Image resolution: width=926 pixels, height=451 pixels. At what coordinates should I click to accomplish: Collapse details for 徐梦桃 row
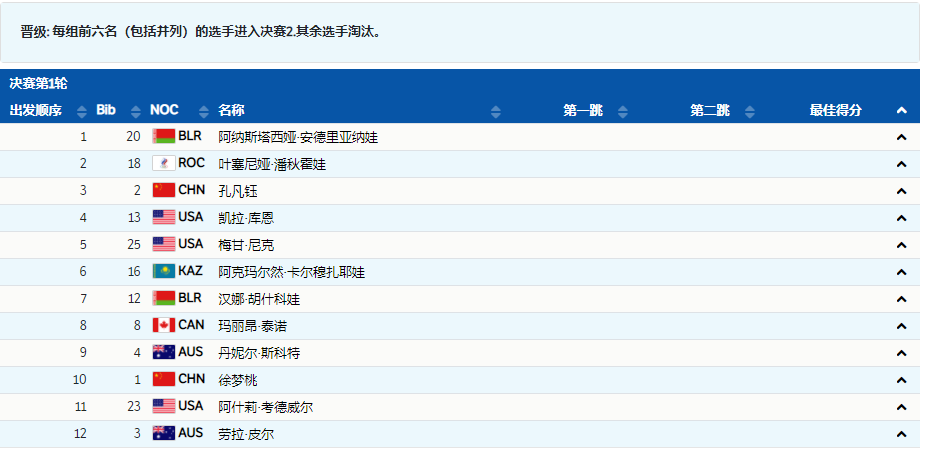point(901,380)
